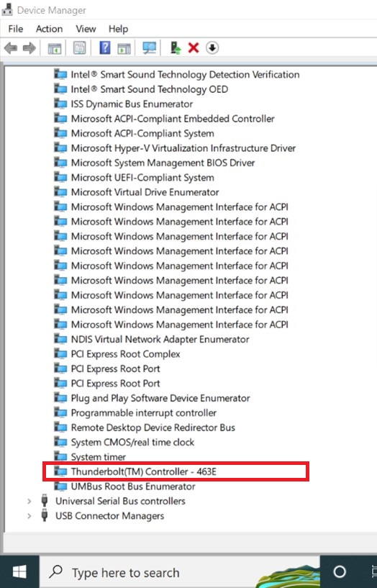
Task: Click the blue Help question-mark icon
Action: (105, 48)
